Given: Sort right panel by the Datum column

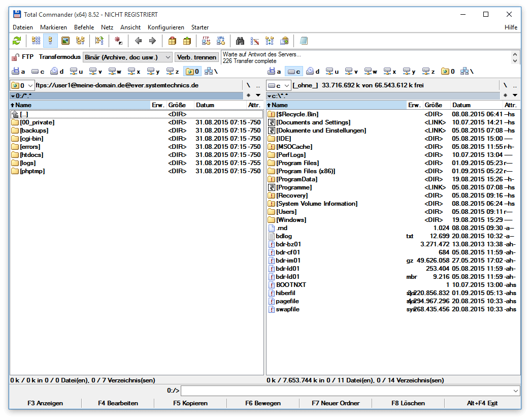Looking at the screenshot, I should tap(476, 105).
